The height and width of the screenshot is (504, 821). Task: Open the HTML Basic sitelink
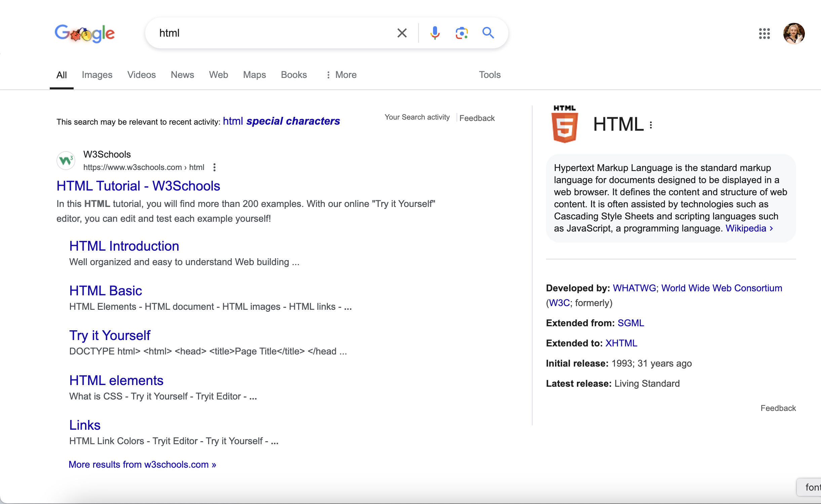(x=106, y=291)
